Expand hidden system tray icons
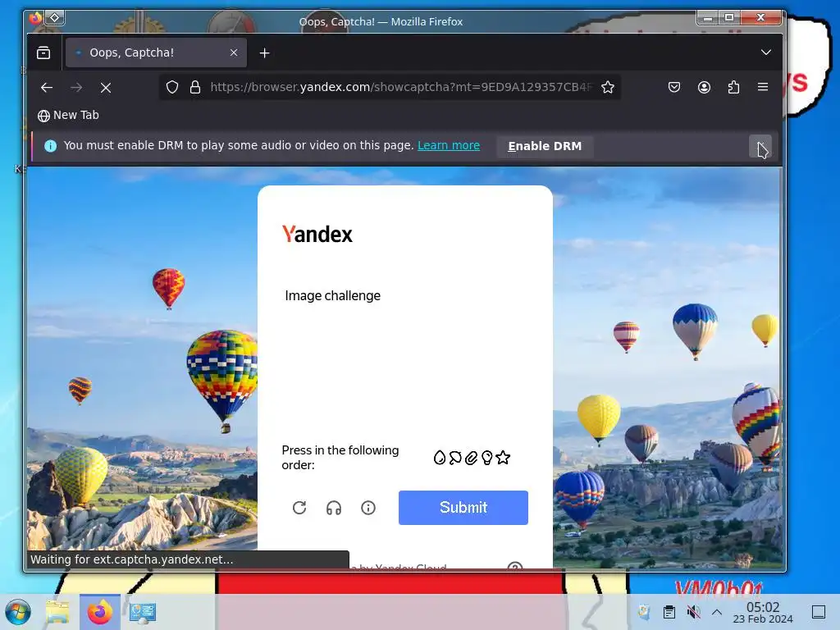840x630 pixels. tap(717, 612)
